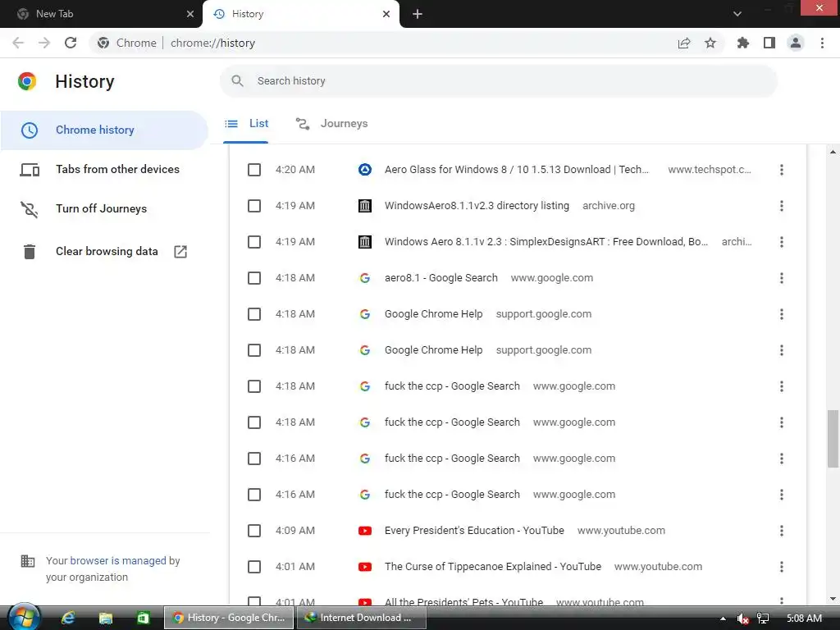Click the external link icon beside Clear browsing data
The width and height of the screenshot is (840, 630).
180,251
